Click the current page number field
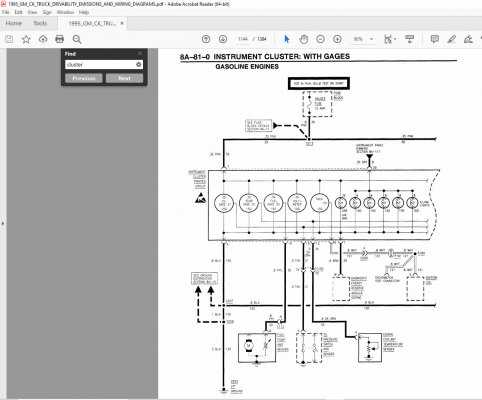The width and height of the screenshot is (482, 400). (x=243, y=39)
